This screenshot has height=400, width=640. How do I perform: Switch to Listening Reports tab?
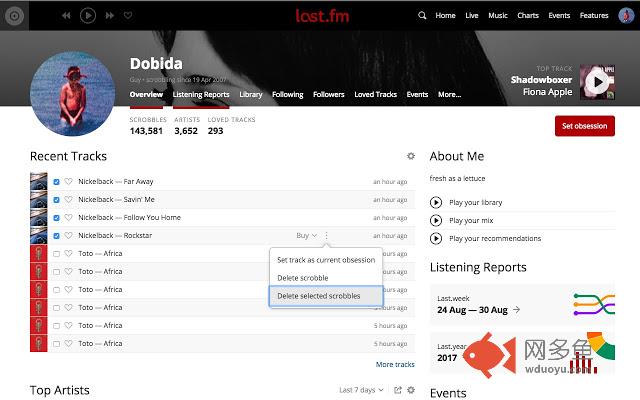(201, 94)
